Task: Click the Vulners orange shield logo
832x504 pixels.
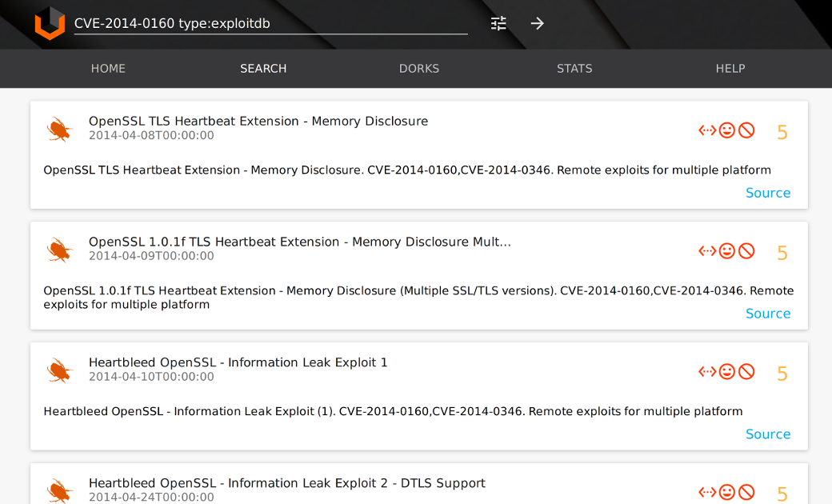Action: [x=50, y=23]
